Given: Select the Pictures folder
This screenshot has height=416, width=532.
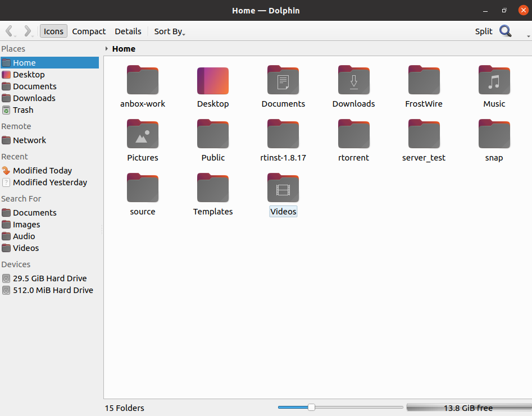Looking at the screenshot, I should [142, 134].
